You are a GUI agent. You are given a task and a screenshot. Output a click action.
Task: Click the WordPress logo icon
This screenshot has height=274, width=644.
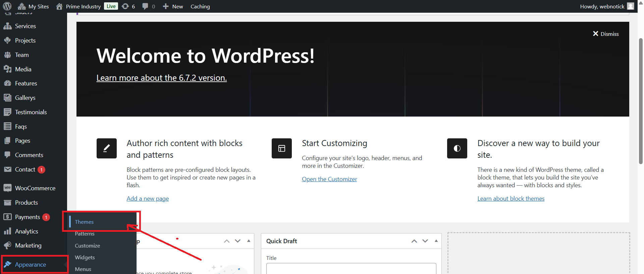pos(7,6)
